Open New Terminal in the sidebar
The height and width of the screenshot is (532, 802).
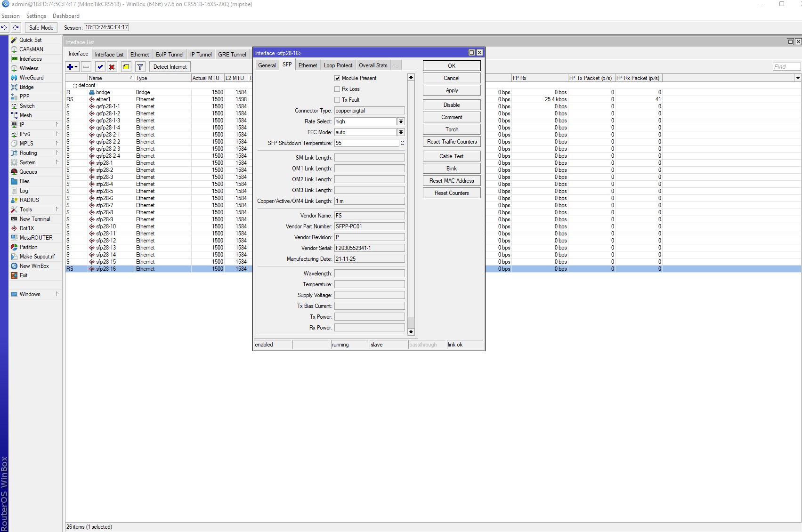pyautogui.click(x=34, y=219)
